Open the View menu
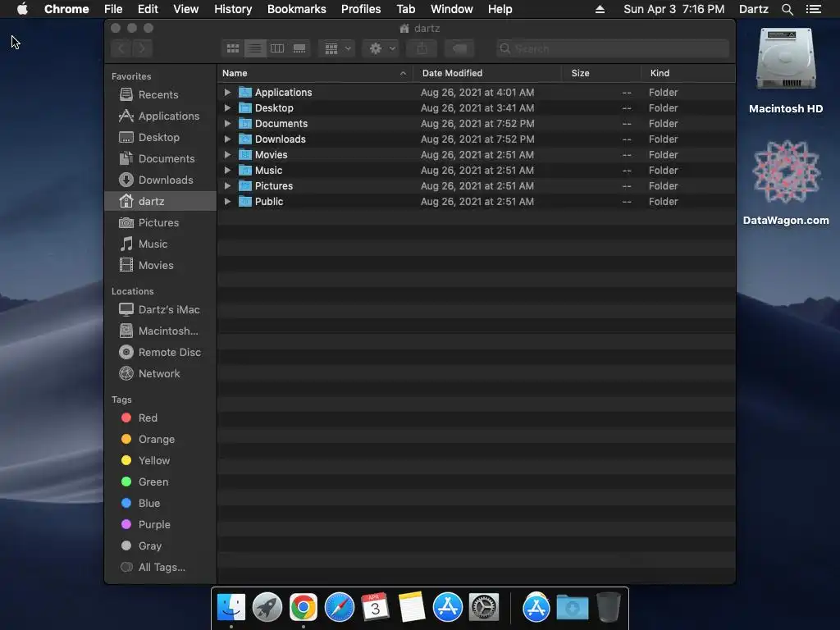The height and width of the screenshot is (630, 840). (186, 9)
